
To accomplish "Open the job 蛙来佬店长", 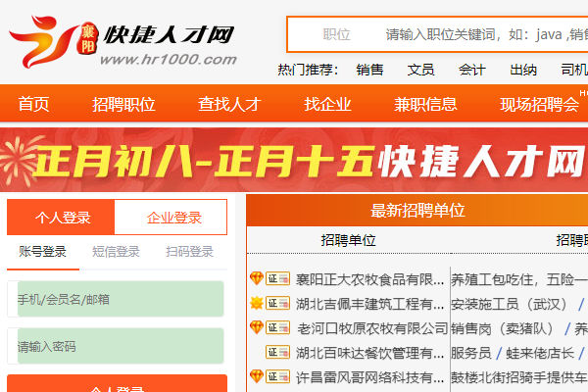I will (x=540, y=353).
